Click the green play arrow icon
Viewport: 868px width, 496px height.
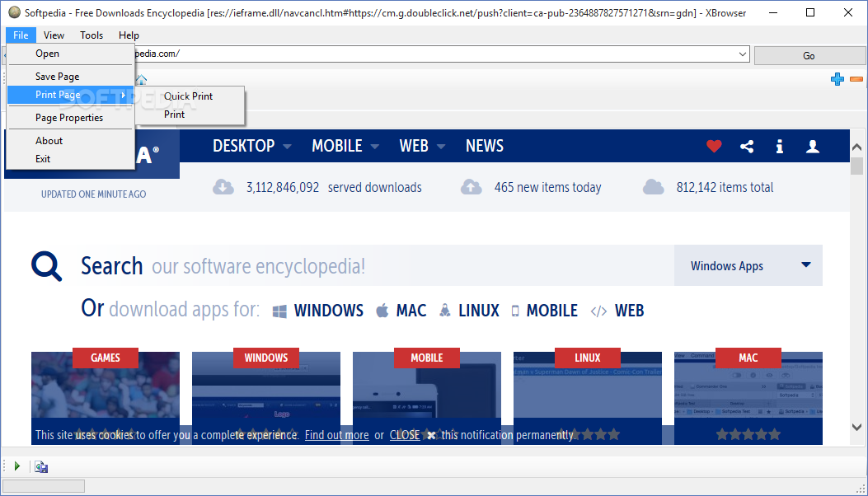tap(17, 466)
